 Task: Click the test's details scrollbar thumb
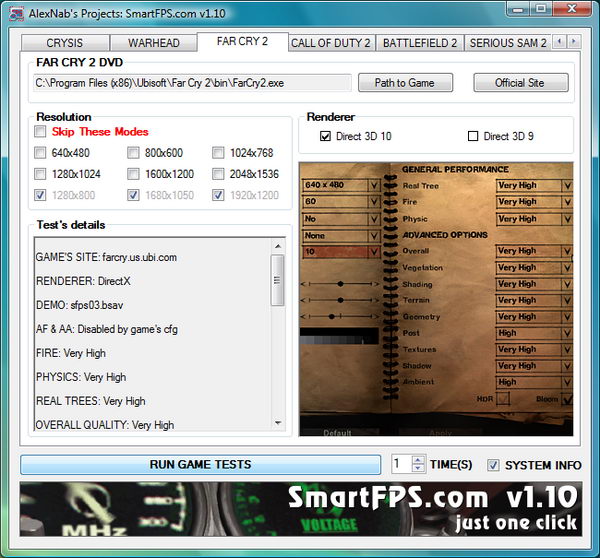pyautogui.click(x=277, y=281)
